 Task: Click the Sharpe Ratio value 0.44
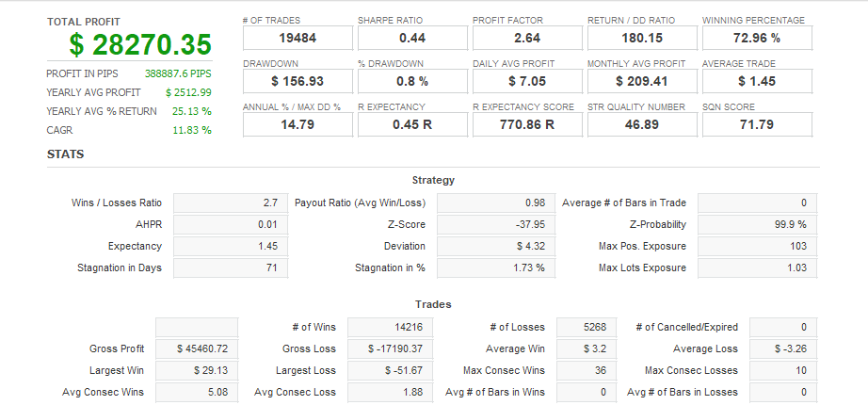tap(412, 38)
